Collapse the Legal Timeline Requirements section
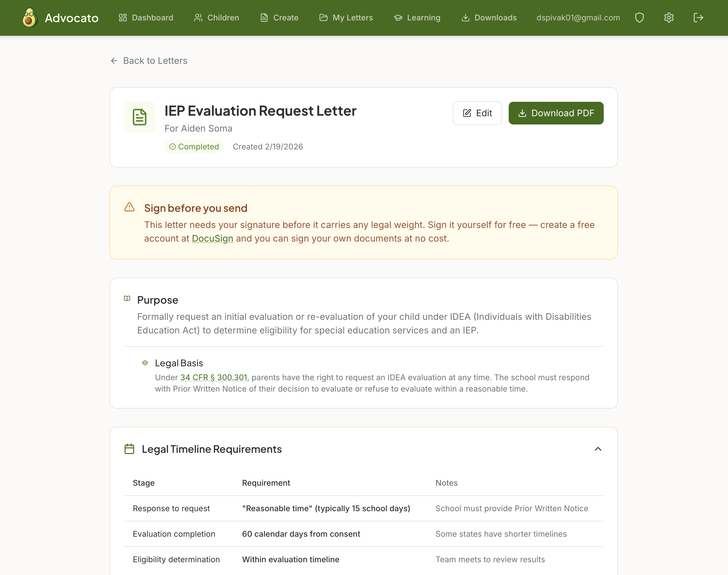The image size is (728, 575). click(x=597, y=449)
